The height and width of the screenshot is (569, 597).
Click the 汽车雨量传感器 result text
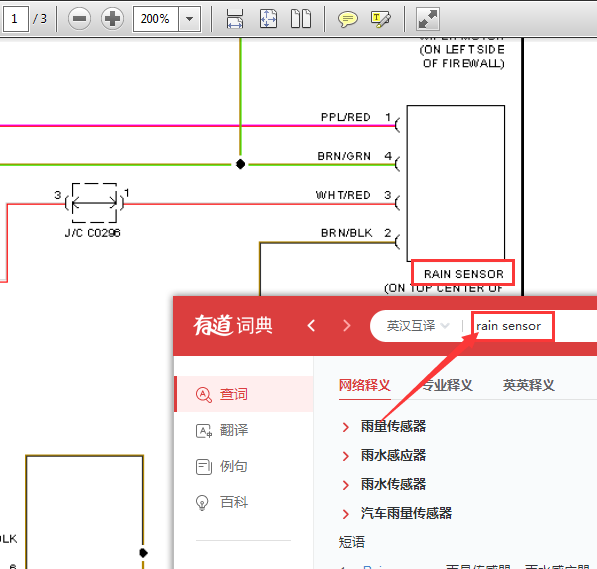click(406, 513)
